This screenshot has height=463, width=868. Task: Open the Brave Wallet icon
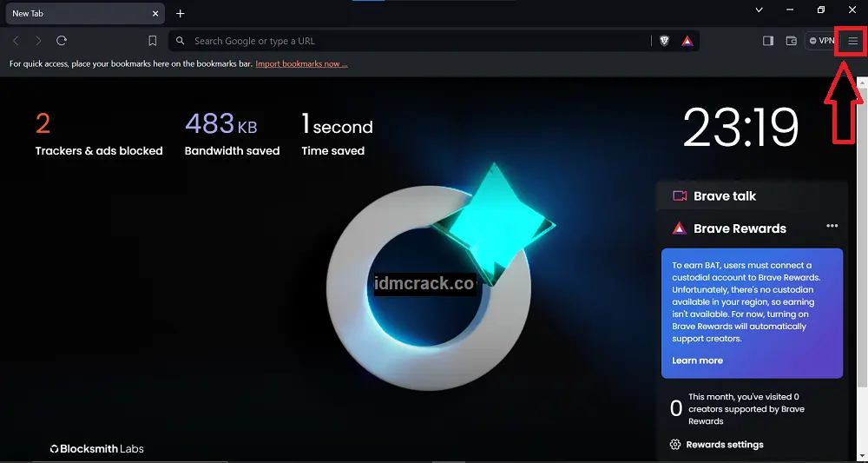791,41
